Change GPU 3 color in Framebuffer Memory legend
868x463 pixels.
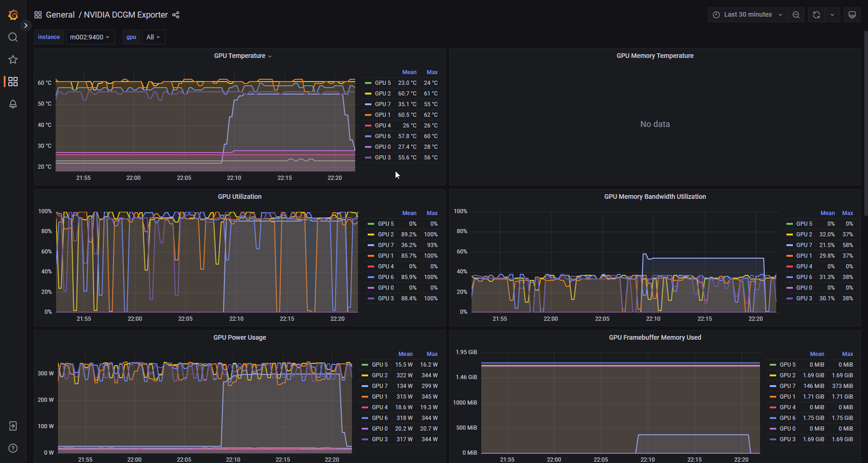point(772,439)
